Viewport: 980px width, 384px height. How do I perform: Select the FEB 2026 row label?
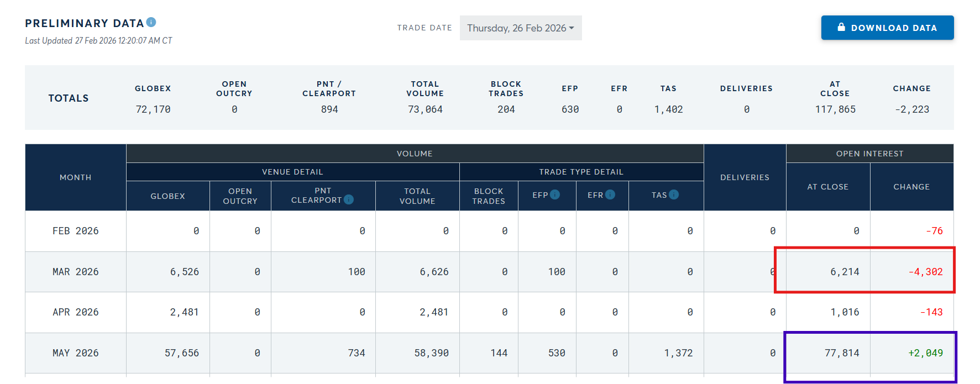(76, 231)
